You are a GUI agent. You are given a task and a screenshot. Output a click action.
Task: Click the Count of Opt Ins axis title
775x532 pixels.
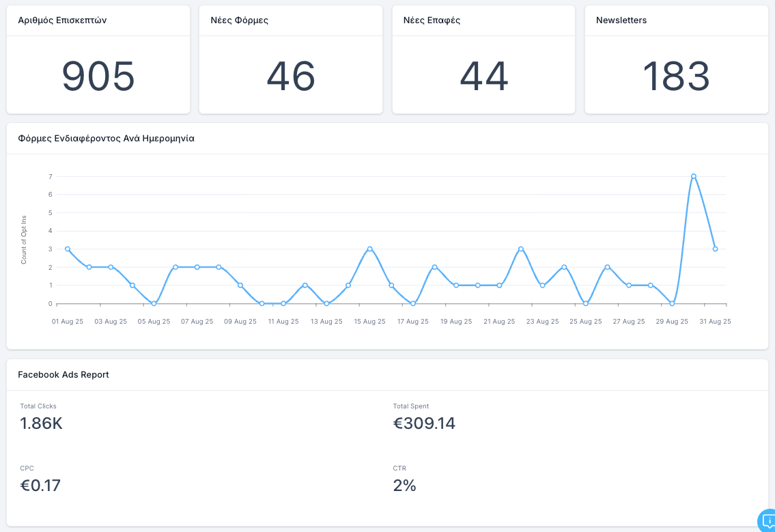pyautogui.click(x=24, y=240)
